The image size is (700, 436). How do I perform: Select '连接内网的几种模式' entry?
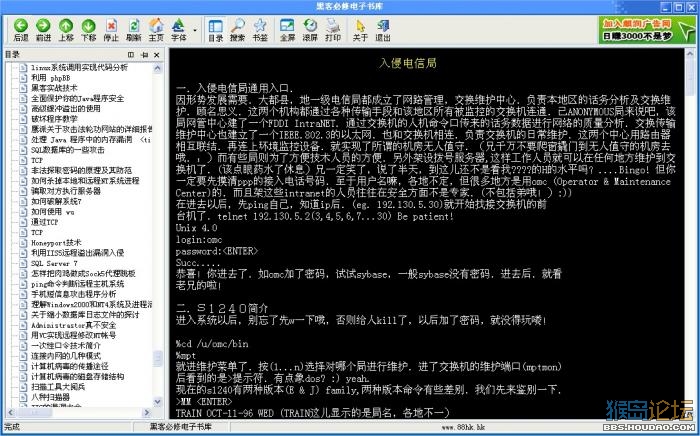tap(66, 356)
